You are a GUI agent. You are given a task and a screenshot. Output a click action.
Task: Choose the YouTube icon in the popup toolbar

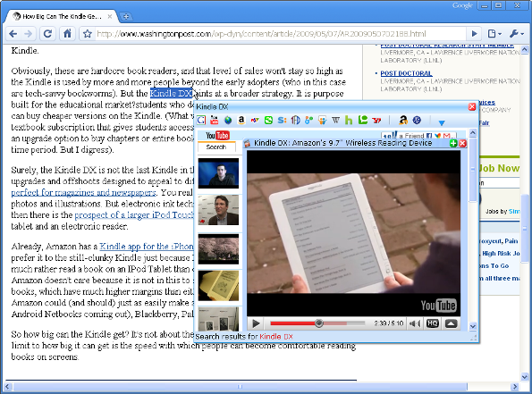(214, 120)
